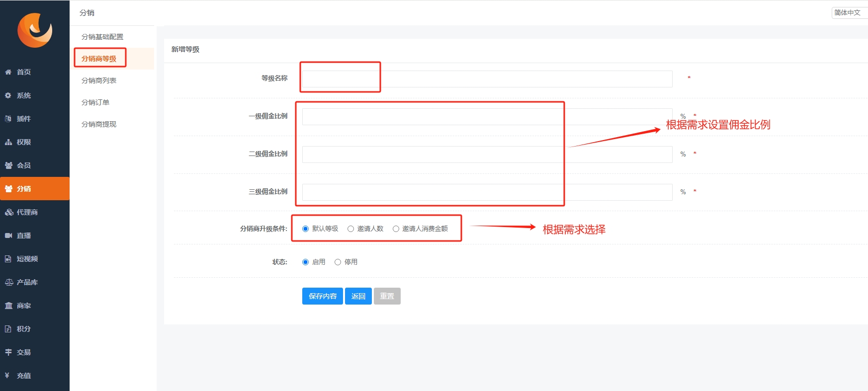Focus the 等级名称 input field

click(x=487, y=79)
